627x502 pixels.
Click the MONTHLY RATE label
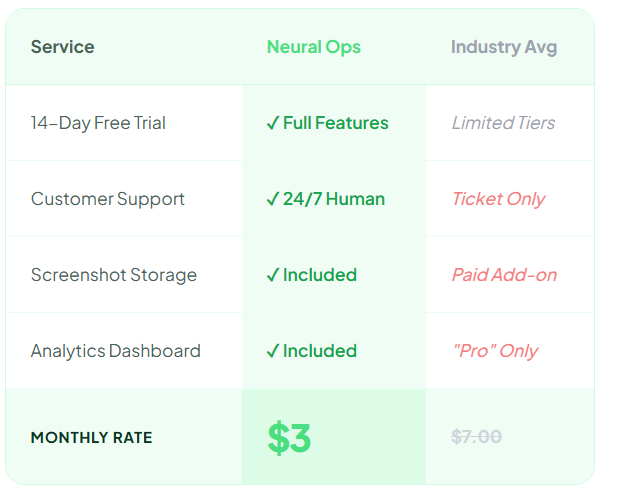point(91,438)
